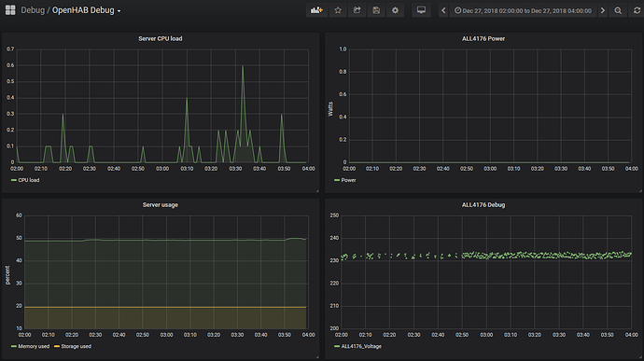Viewport: 644px width, 361px height.
Task: Click the 1.0 y-axis value in Power panel
Action: pos(343,49)
